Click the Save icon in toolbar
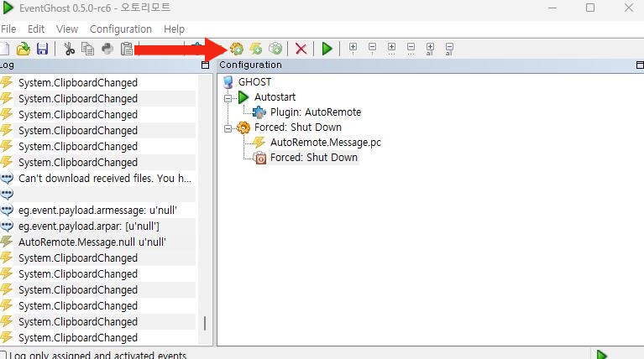 (x=42, y=49)
